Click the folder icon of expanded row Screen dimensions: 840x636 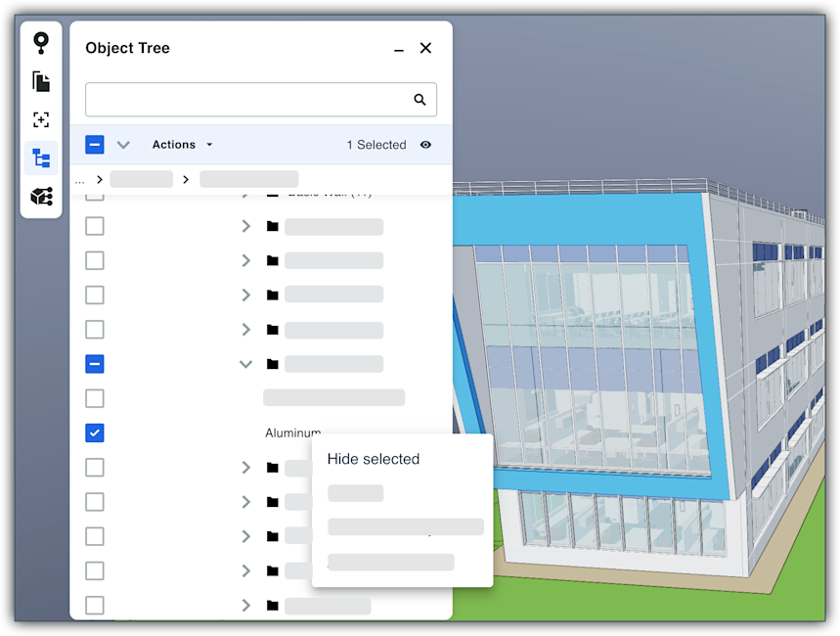[273, 364]
